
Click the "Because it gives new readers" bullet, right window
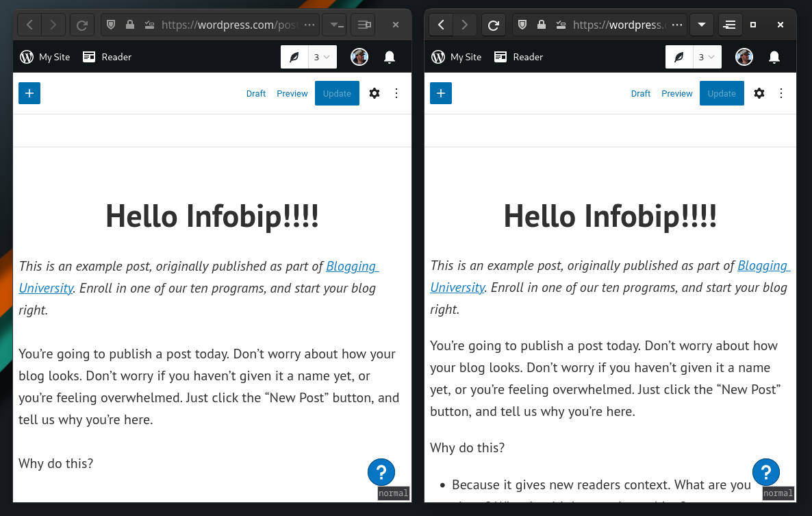point(601,485)
